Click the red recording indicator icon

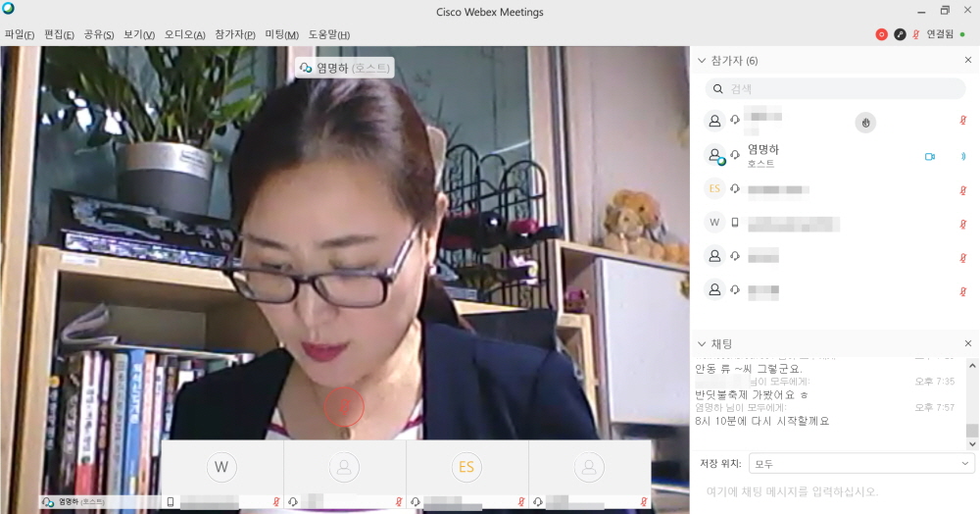click(x=882, y=34)
